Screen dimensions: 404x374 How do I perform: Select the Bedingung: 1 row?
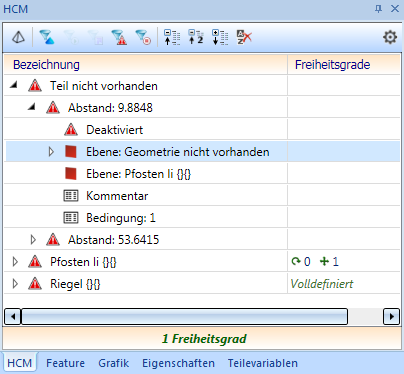coord(202,218)
